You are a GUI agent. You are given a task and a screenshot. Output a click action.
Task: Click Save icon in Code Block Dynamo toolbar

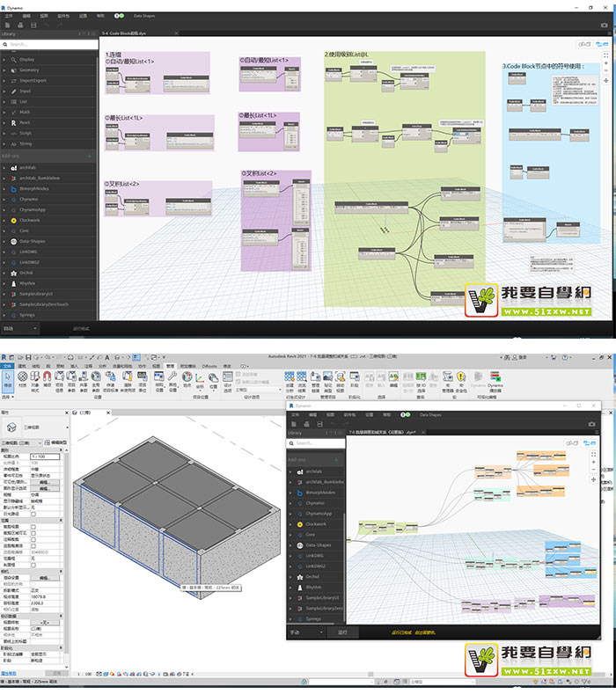click(33, 26)
